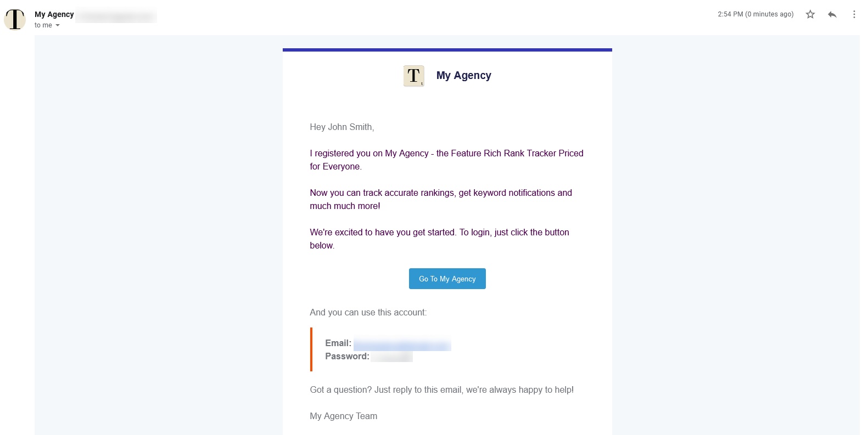The height and width of the screenshot is (435, 868).
Task: Click the My Agency heading beside the logo
Action: coord(463,76)
